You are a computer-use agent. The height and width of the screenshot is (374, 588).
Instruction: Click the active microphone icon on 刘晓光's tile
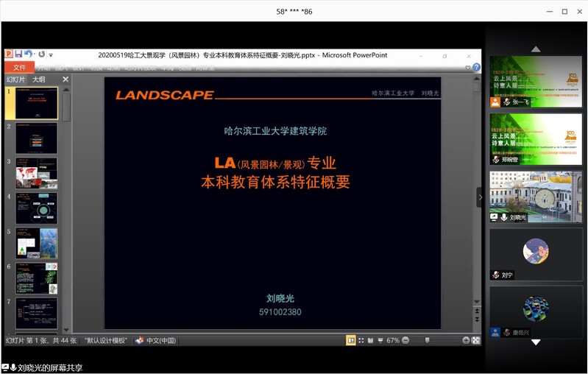pos(504,217)
